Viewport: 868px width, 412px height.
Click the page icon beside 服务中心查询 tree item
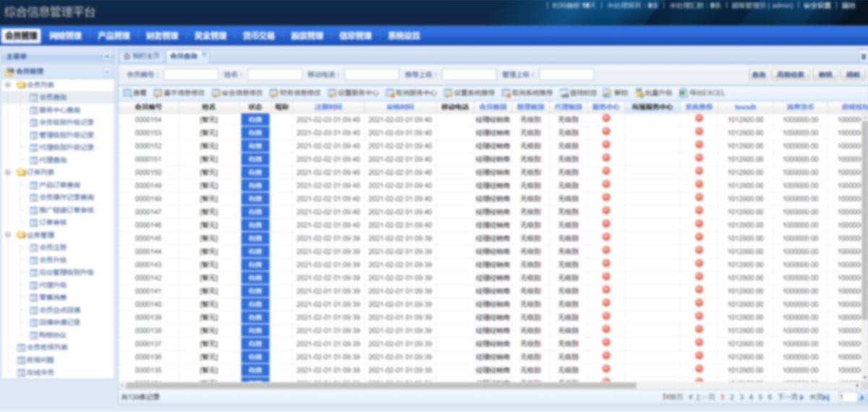tap(33, 110)
